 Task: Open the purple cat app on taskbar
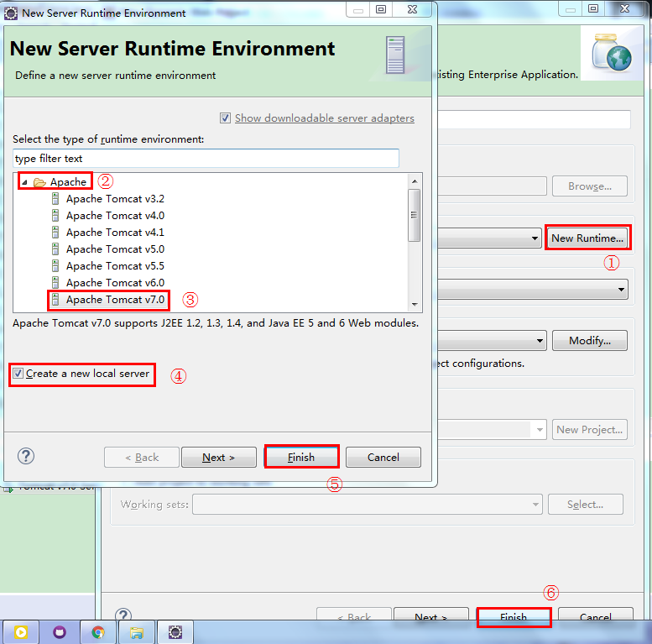[60, 632]
